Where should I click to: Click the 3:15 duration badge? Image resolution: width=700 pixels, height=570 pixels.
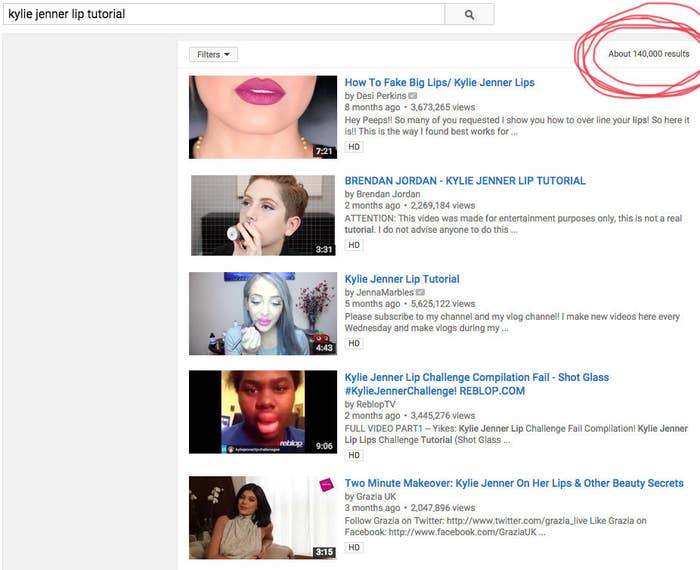324,552
